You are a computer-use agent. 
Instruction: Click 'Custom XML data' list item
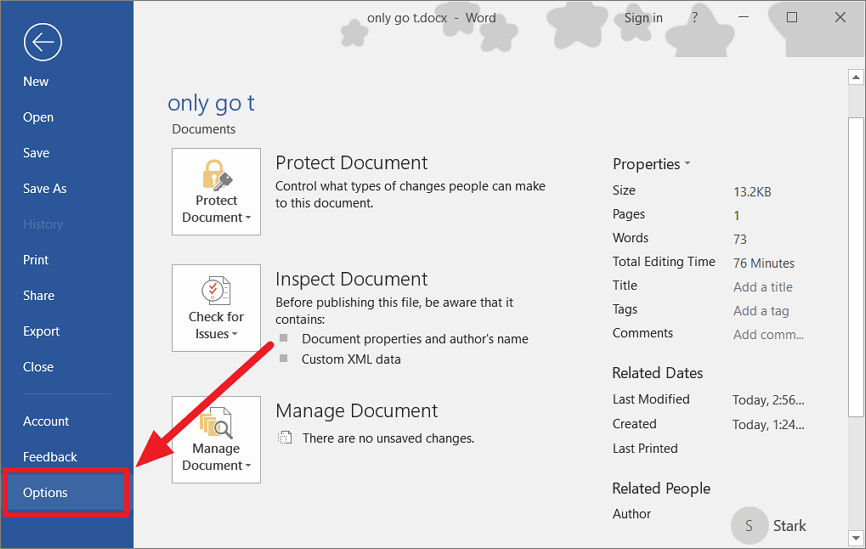(x=351, y=360)
